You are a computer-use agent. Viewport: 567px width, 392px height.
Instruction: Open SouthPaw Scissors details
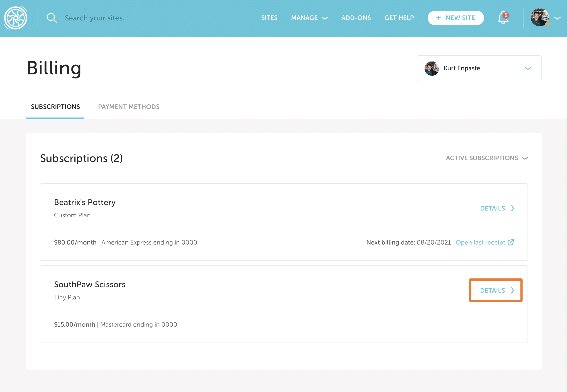[x=496, y=290]
